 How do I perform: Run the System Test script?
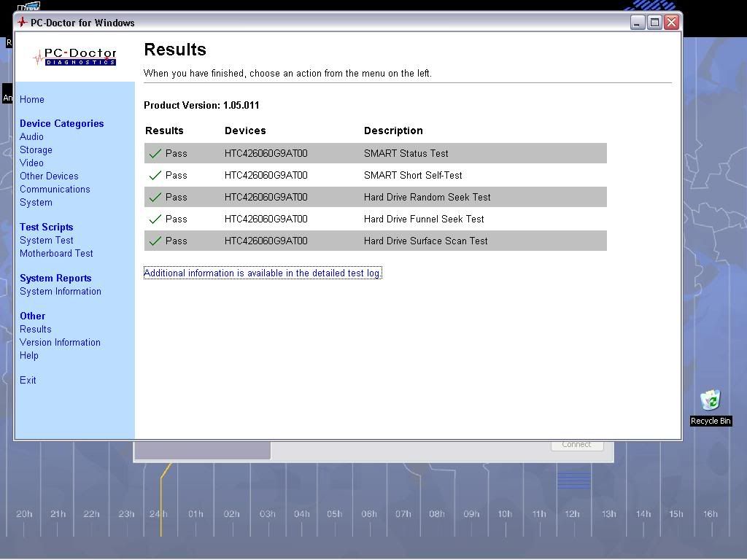pos(47,241)
